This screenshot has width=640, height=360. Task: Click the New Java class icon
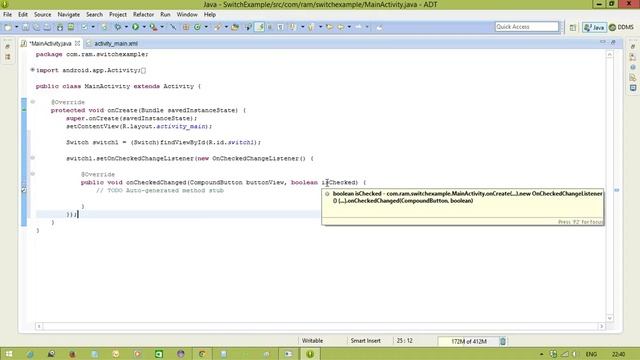[198, 27]
